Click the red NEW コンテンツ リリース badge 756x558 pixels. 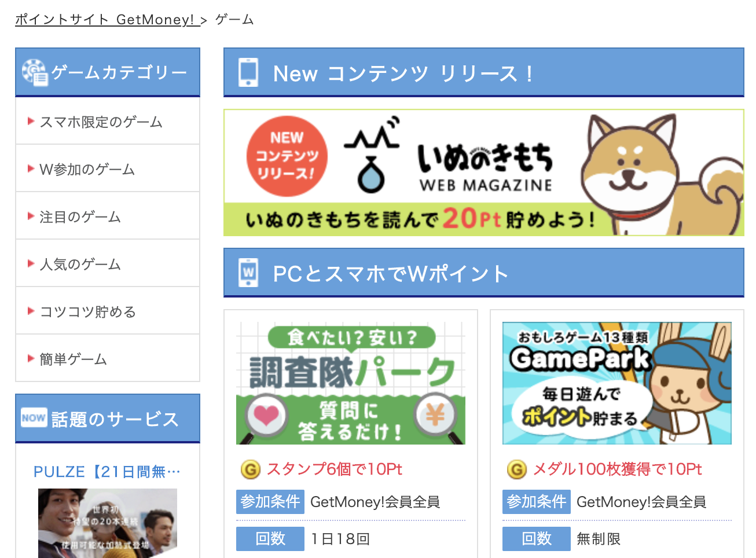287,156
